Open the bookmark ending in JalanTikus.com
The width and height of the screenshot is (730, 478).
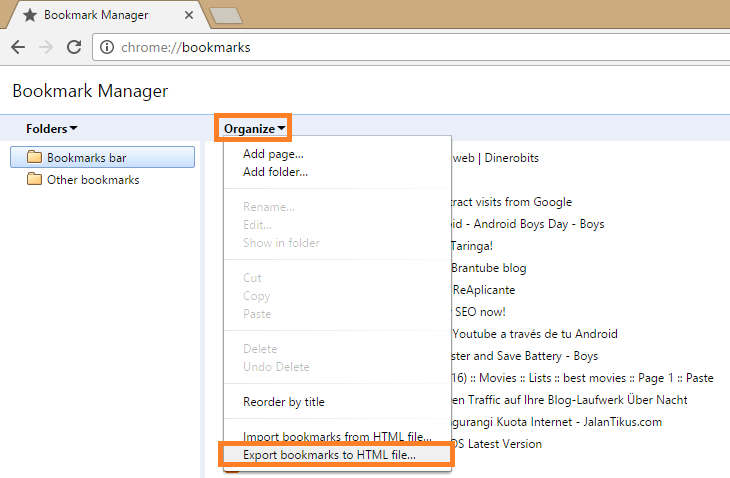[x=550, y=422]
